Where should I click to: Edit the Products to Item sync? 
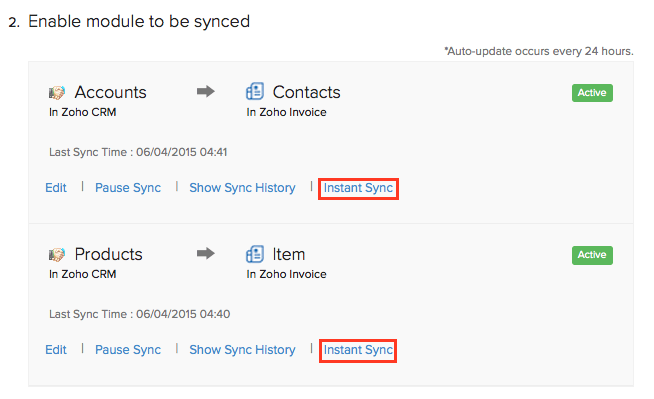(56, 349)
